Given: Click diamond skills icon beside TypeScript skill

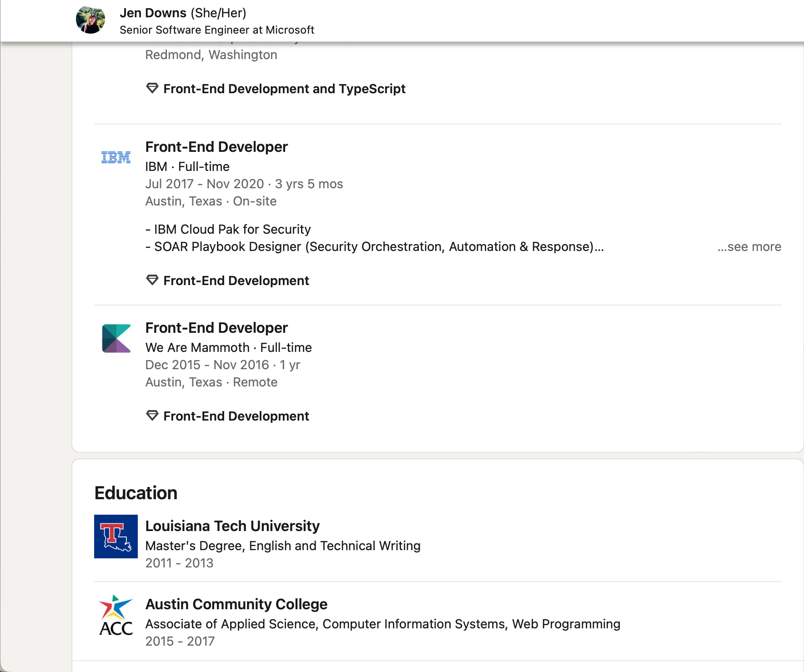Looking at the screenshot, I should click(x=152, y=88).
